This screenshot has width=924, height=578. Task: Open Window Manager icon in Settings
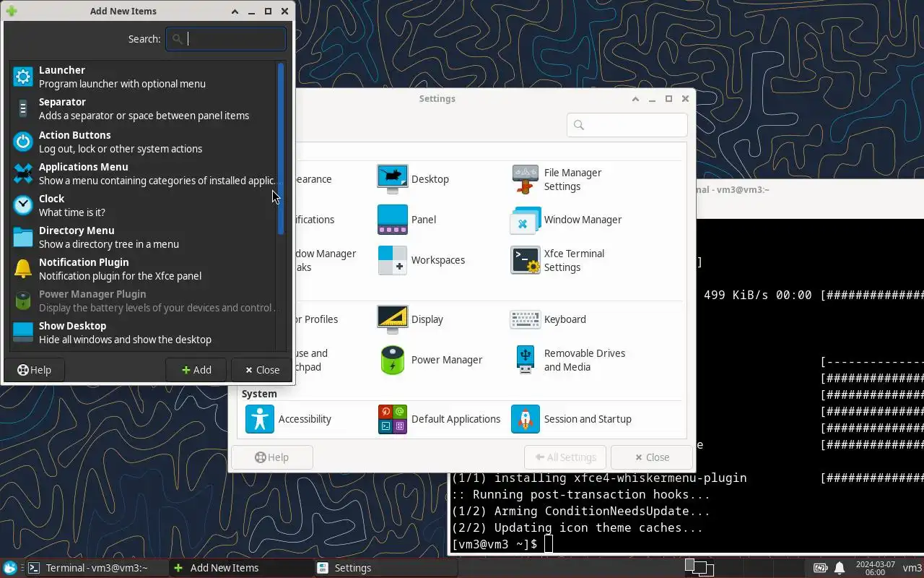pos(525,220)
